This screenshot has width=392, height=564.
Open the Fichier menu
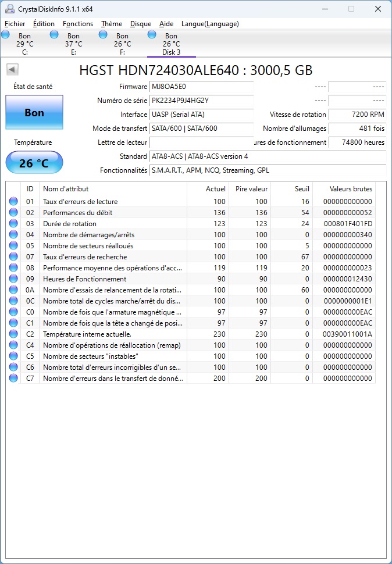15,24
